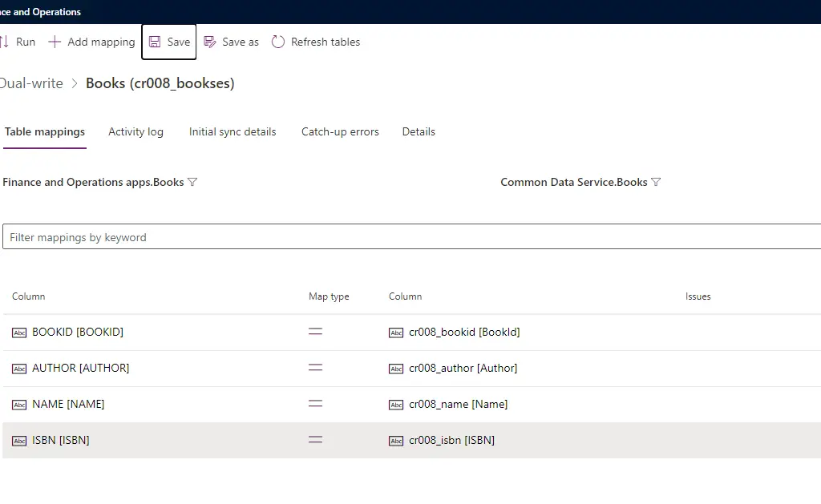The width and height of the screenshot is (821, 504).
Task: Go back to Dual-write breadcrumb
Action: [x=31, y=83]
